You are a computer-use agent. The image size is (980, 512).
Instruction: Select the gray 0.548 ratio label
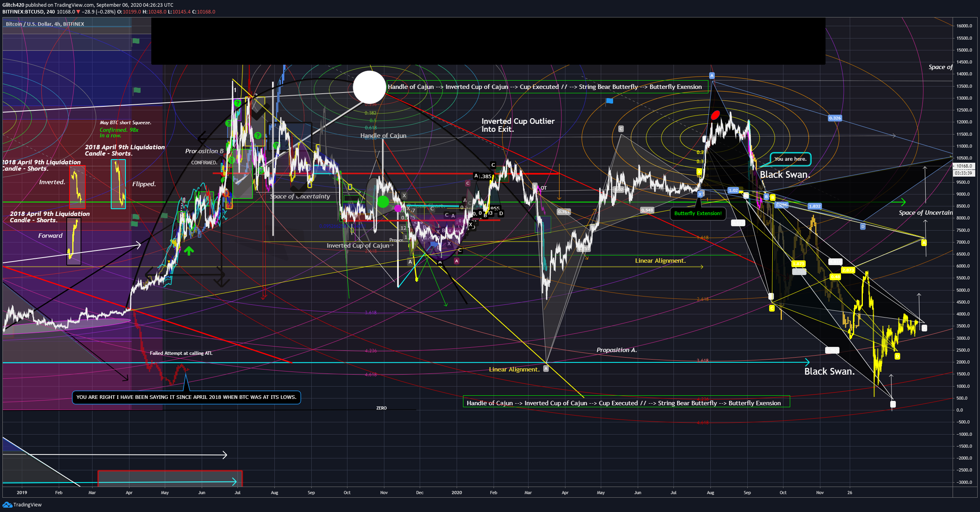click(x=647, y=210)
